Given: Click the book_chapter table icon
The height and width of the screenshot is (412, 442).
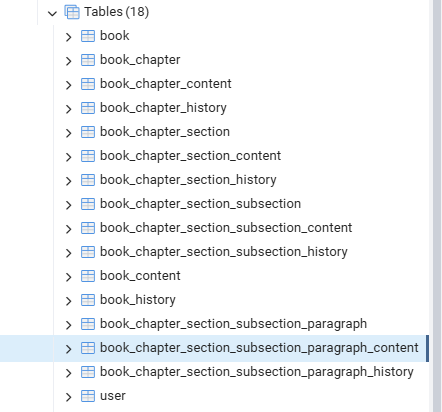Looking at the screenshot, I should click(x=88, y=60).
